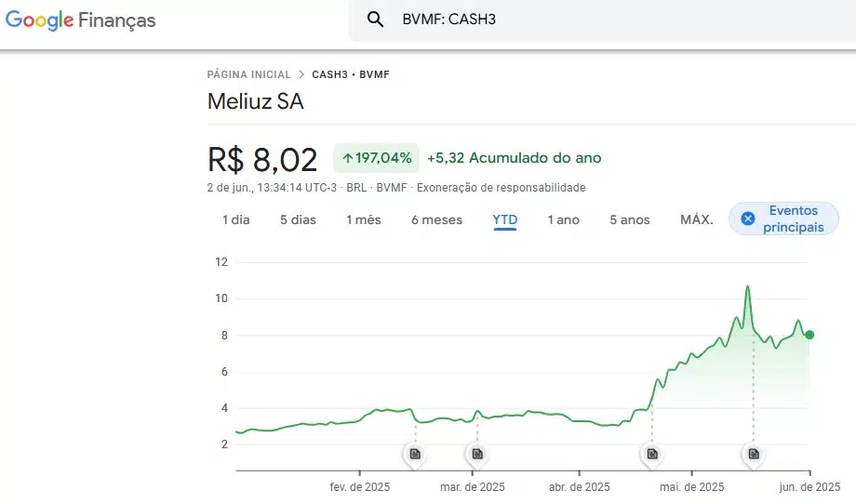Image resolution: width=856 pixels, height=504 pixels.
Task: Open the March news event marker icon
Action: click(x=477, y=454)
